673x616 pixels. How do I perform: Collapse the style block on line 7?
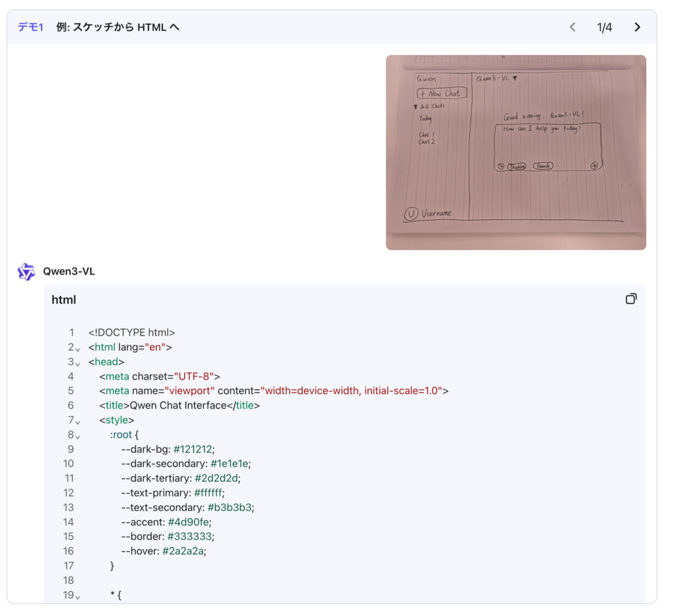(x=78, y=422)
